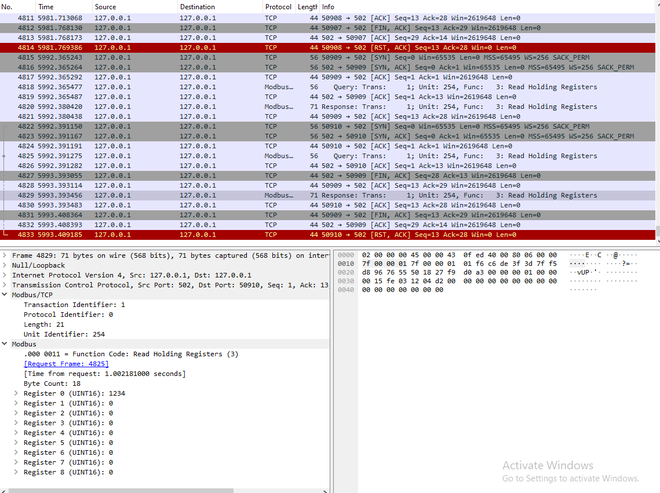Select Length: 21 field
Image resolution: width=660 pixels, height=493 pixels.
[x=44, y=325]
